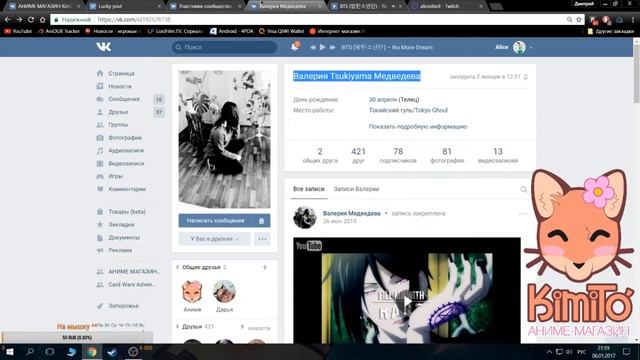Open 421 друг counter

click(x=358, y=156)
